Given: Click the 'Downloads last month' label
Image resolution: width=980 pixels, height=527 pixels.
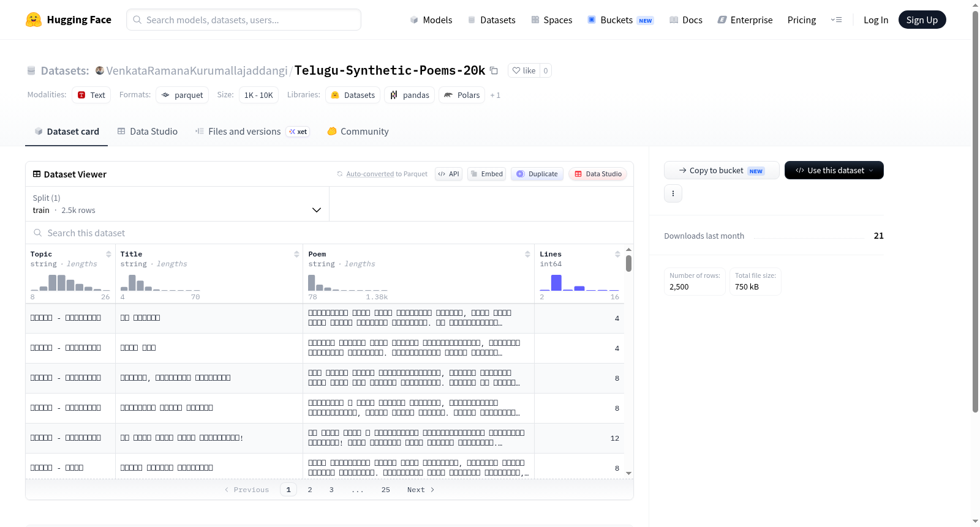Looking at the screenshot, I should click(704, 236).
